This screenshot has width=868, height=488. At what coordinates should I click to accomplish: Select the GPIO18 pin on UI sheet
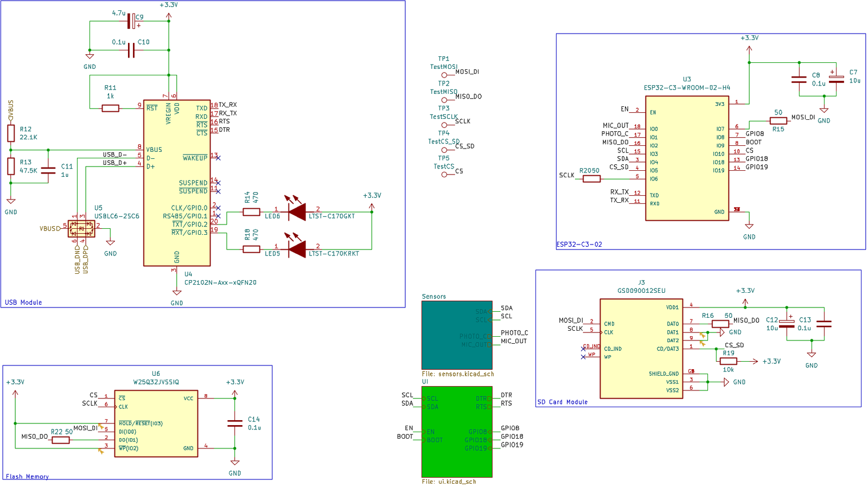click(x=478, y=440)
